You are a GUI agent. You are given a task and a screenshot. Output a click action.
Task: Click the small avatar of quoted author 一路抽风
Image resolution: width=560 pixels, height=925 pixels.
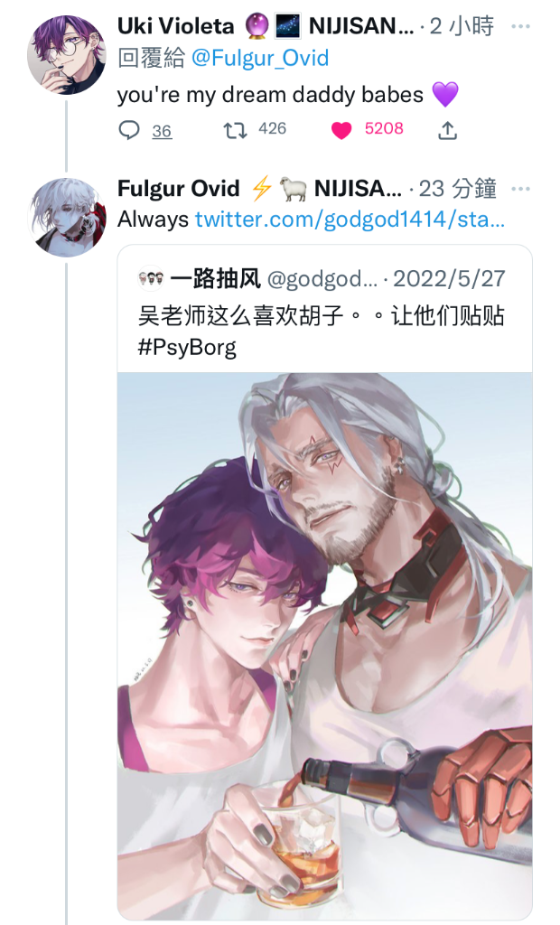(x=150, y=278)
